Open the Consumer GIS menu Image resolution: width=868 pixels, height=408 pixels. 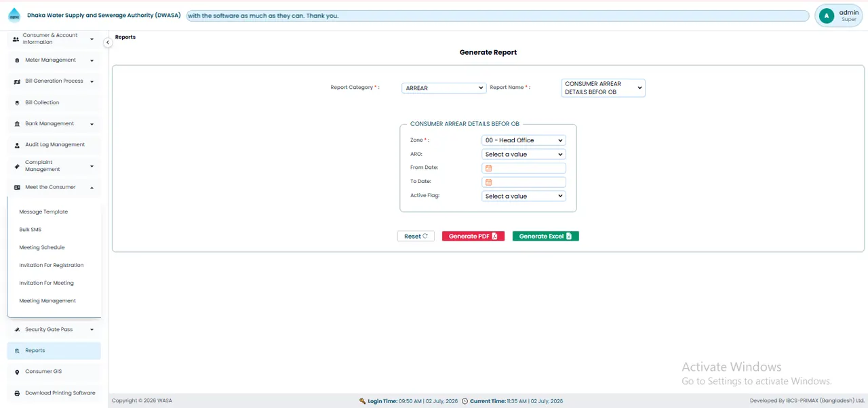point(54,372)
